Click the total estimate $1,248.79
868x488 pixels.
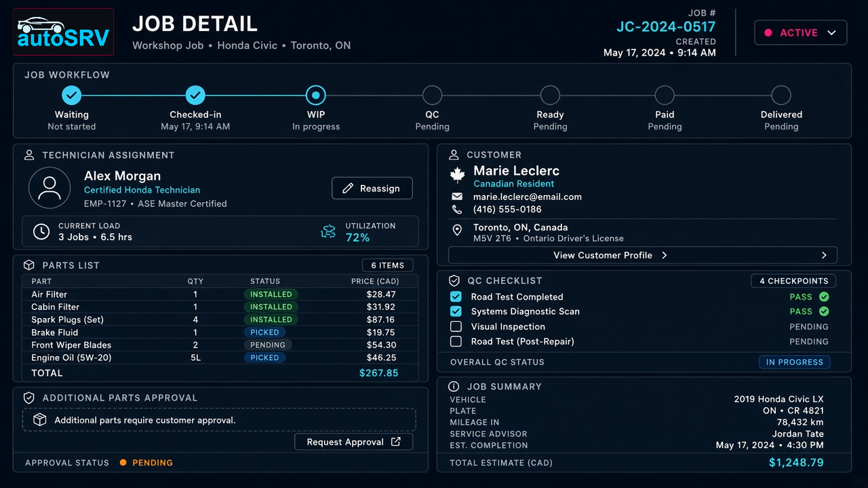pos(796,463)
